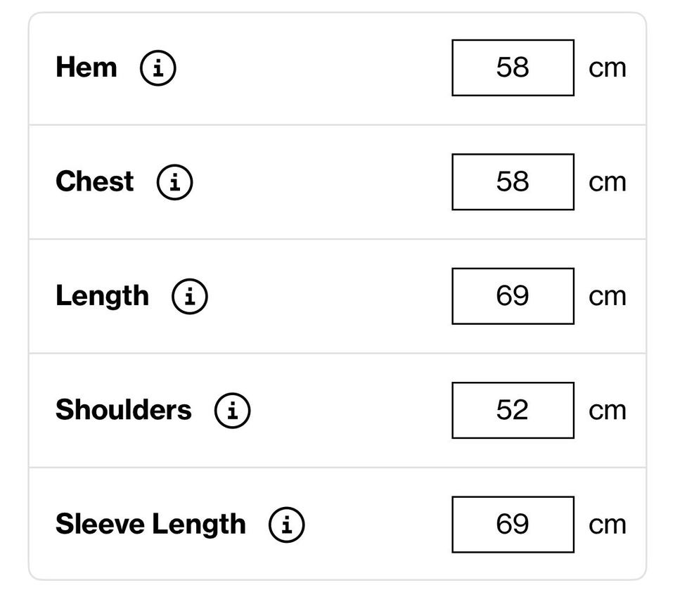Open the Chest measurement info icon

click(x=174, y=182)
